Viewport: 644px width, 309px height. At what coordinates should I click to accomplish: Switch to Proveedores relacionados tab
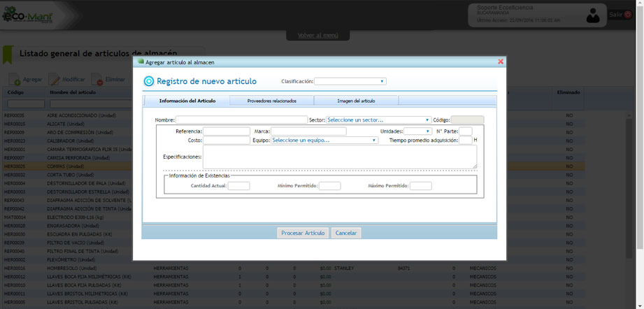(x=272, y=101)
